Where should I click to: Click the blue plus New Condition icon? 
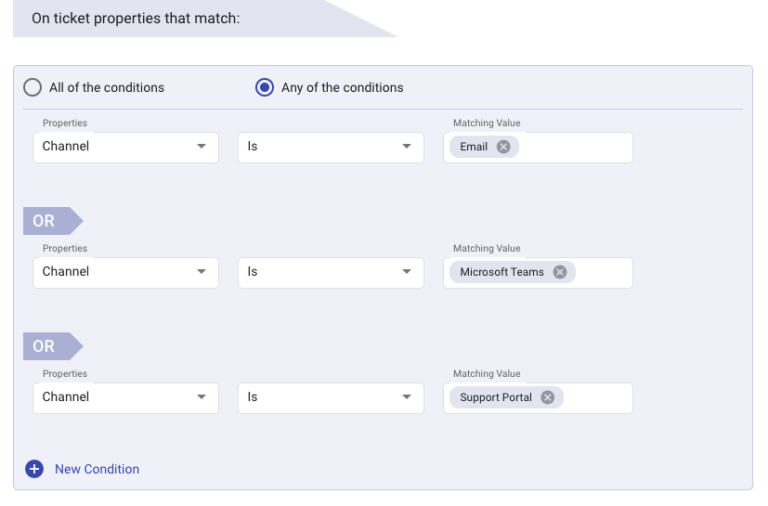[34, 469]
